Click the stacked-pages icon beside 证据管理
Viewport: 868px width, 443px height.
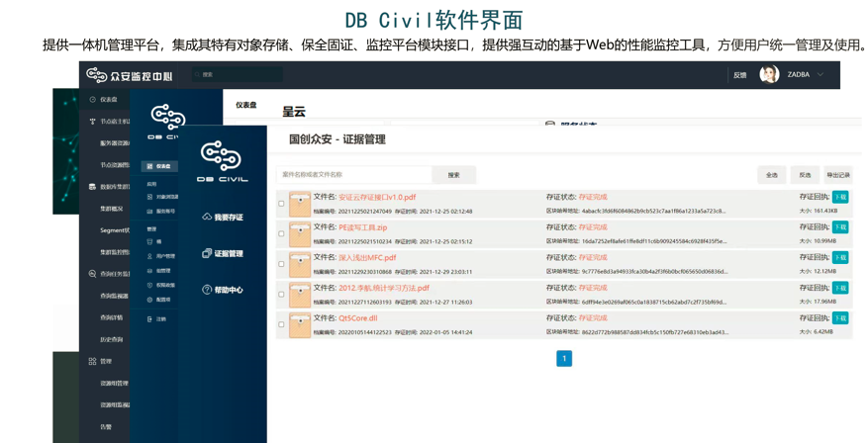(207, 253)
